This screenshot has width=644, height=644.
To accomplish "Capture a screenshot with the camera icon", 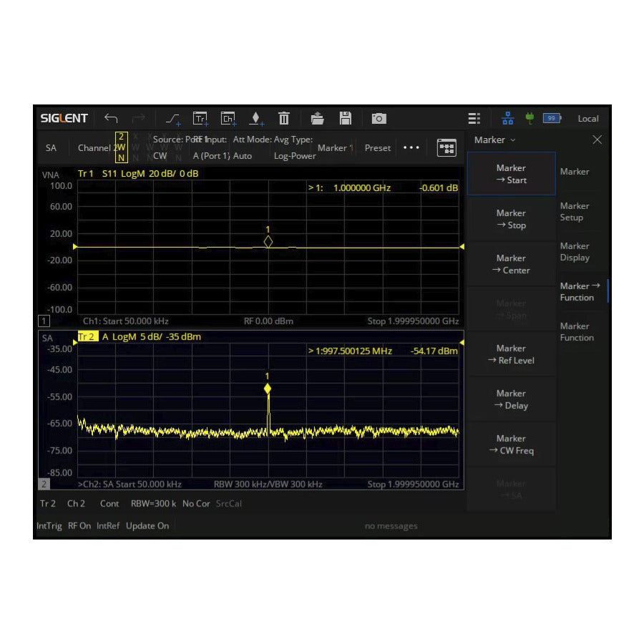I will coord(378,118).
